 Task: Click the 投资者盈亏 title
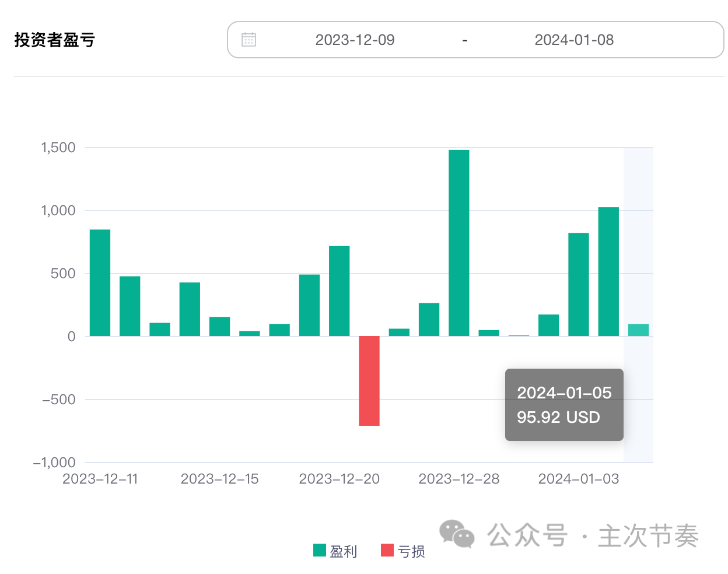point(55,40)
